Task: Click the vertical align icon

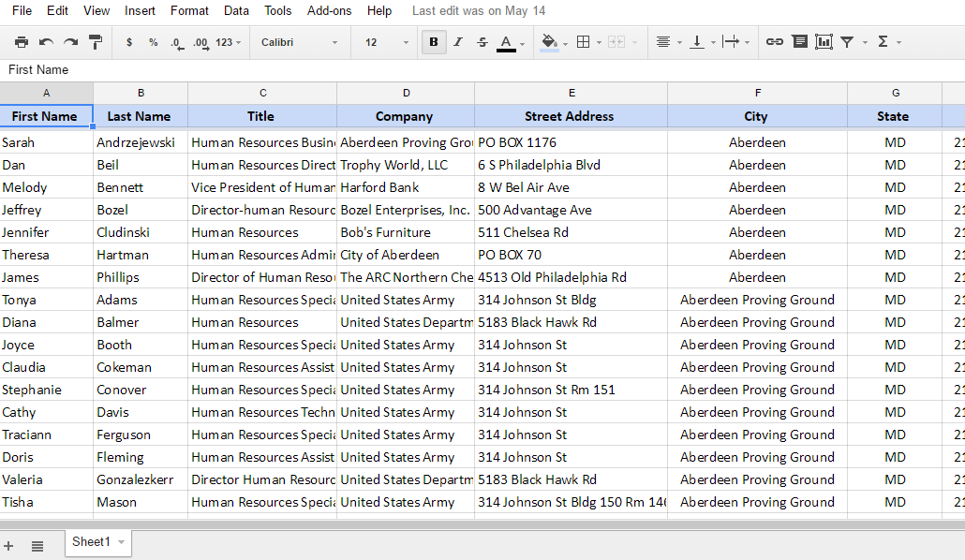Action: click(x=697, y=42)
